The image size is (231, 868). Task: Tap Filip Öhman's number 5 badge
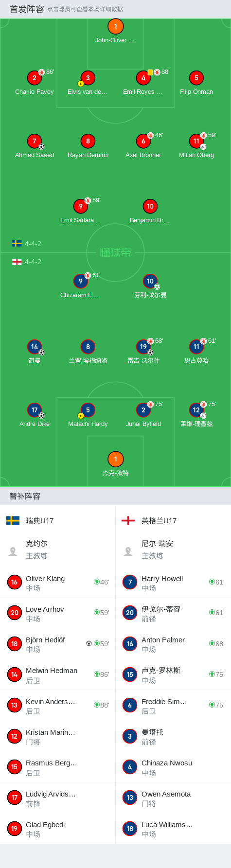coord(196,78)
